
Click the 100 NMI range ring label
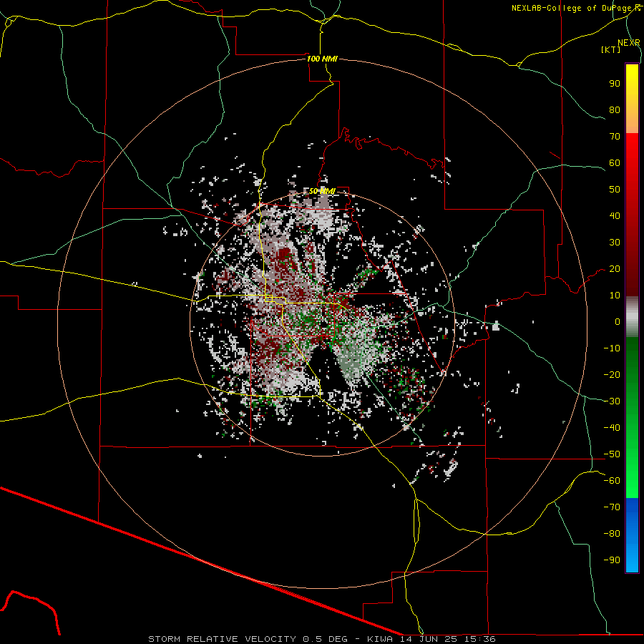coord(322,59)
